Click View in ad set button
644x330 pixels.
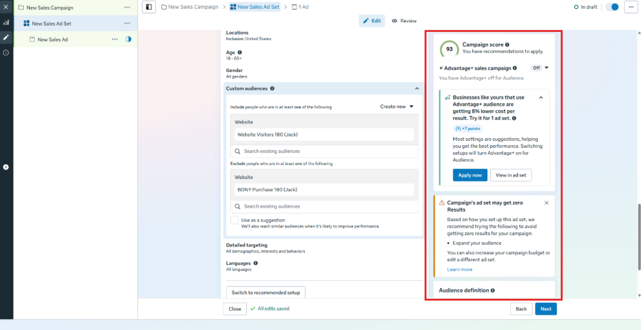(x=510, y=175)
